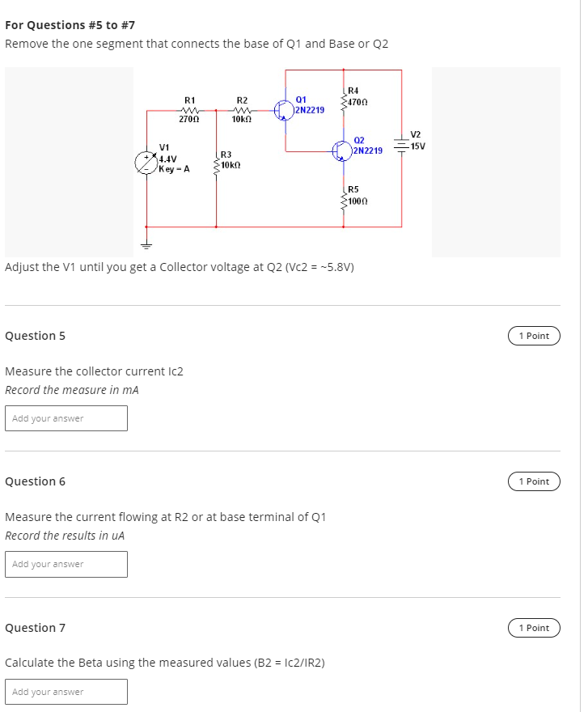Image resolution: width=588 pixels, height=712 pixels.
Task: Click the R1 270Ω resistor symbol
Action: 188,109
